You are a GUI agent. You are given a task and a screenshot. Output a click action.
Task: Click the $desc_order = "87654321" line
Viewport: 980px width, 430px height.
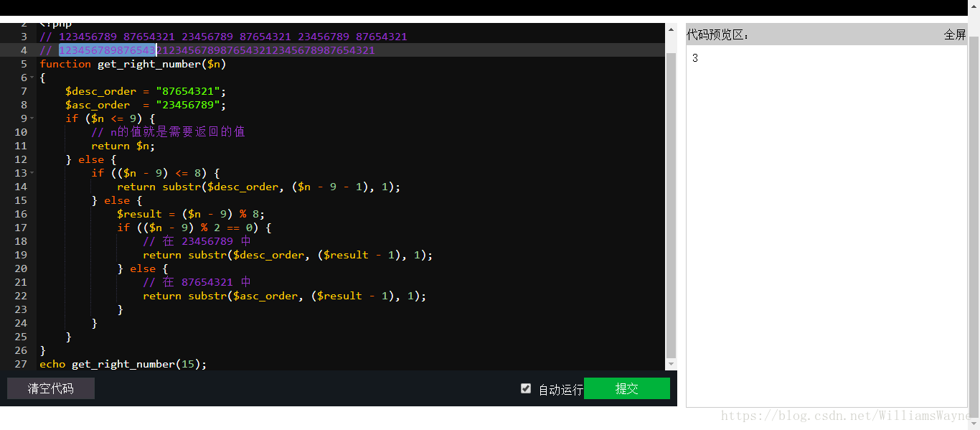(146, 91)
